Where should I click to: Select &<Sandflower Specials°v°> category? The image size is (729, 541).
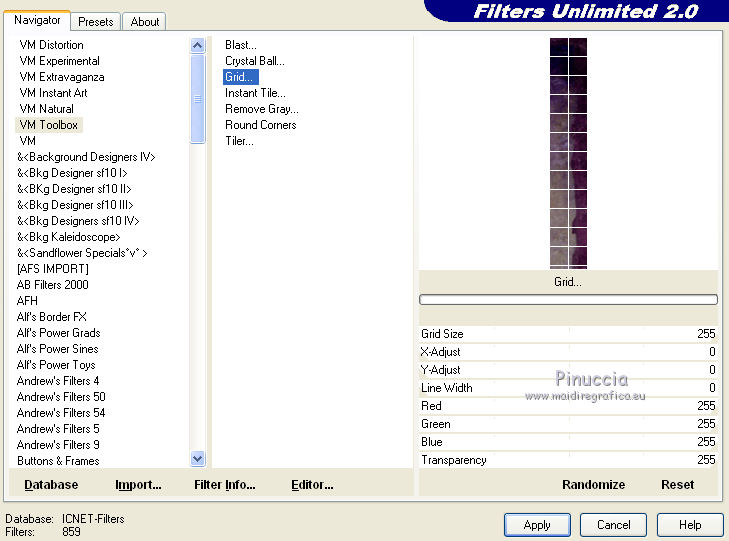point(82,253)
